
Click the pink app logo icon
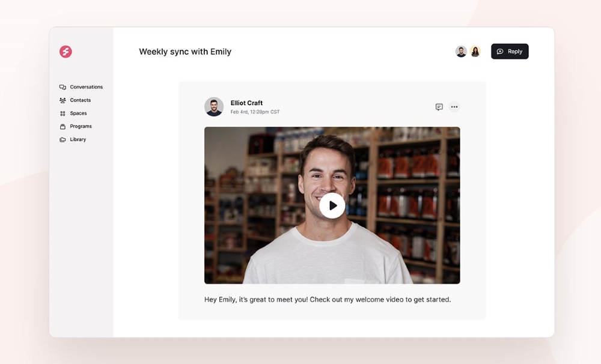click(x=66, y=51)
